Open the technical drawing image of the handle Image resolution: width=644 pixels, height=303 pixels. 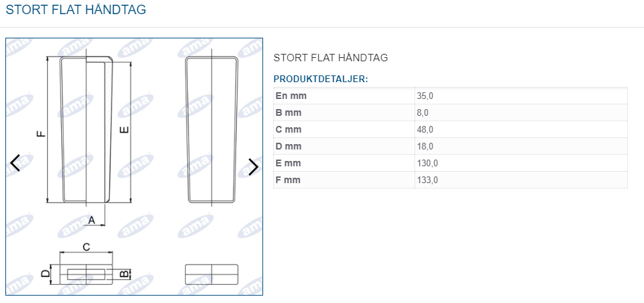(x=135, y=166)
